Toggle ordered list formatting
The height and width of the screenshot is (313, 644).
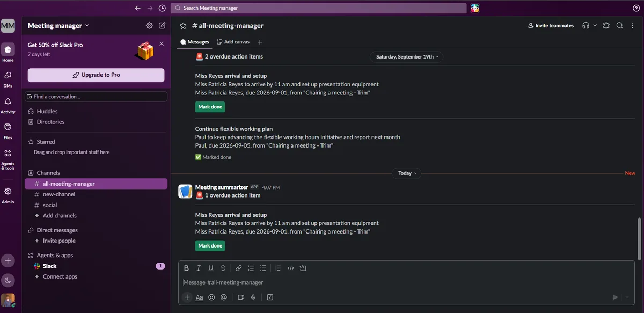pyautogui.click(x=251, y=268)
